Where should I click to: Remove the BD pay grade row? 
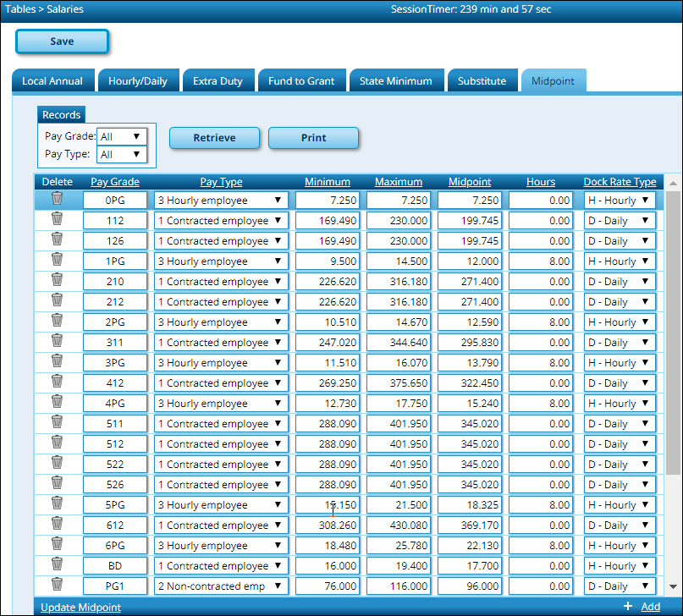[57, 564]
